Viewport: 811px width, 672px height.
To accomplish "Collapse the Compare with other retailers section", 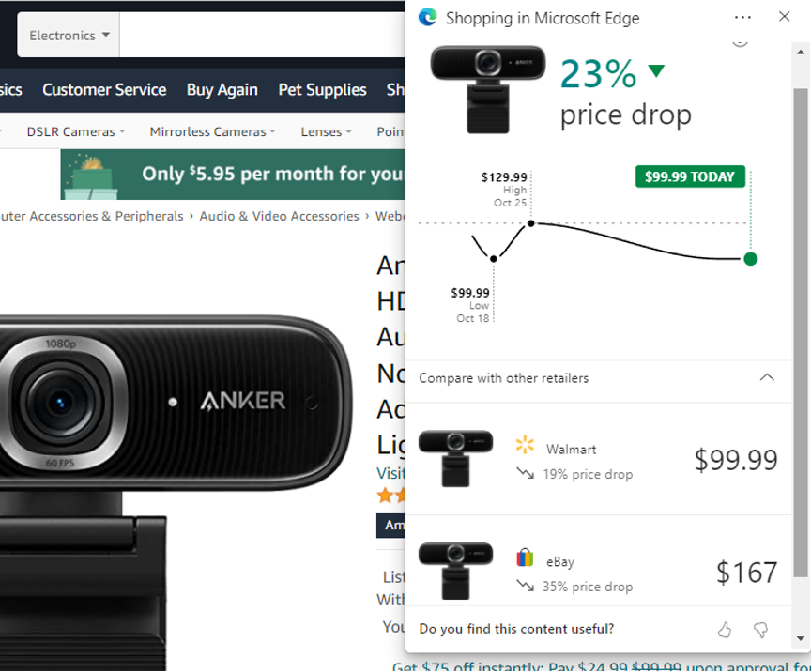I will click(767, 377).
